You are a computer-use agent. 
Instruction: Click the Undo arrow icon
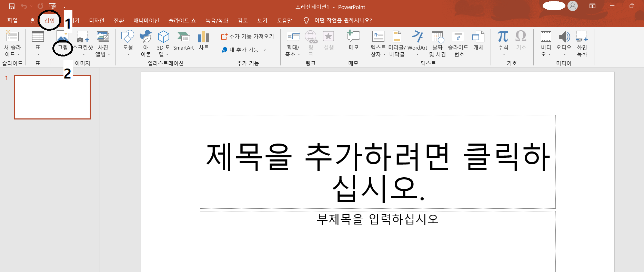coord(24,6)
